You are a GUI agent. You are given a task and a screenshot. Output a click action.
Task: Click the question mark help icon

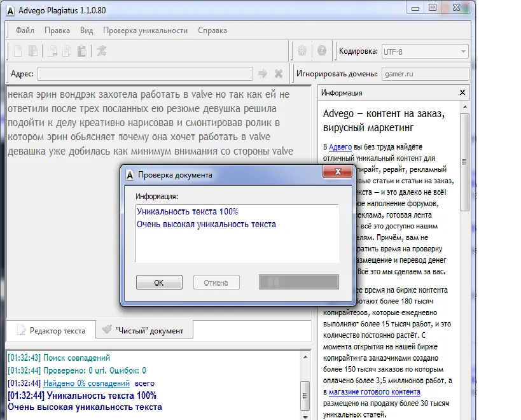tap(322, 52)
